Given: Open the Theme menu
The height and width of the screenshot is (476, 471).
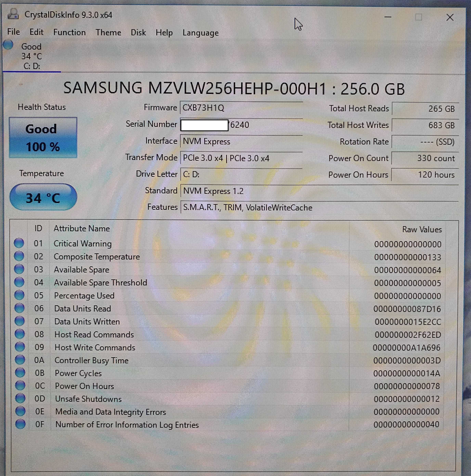Looking at the screenshot, I should click(x=108, y=32).
